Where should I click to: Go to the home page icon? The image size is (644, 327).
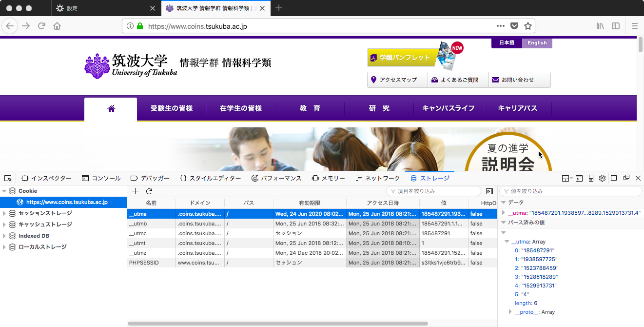tap(57, 26)
